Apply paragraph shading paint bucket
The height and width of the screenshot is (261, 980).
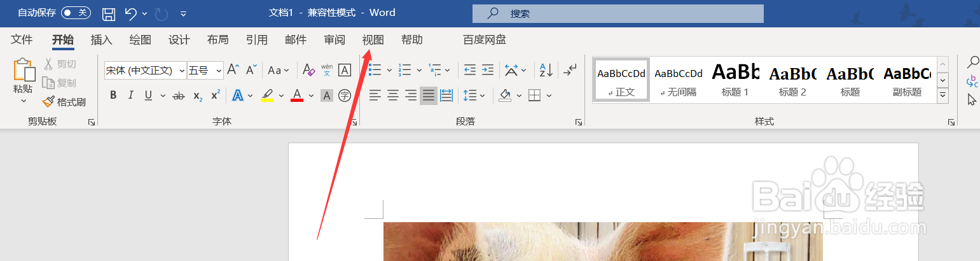click(x=506, y=95)
